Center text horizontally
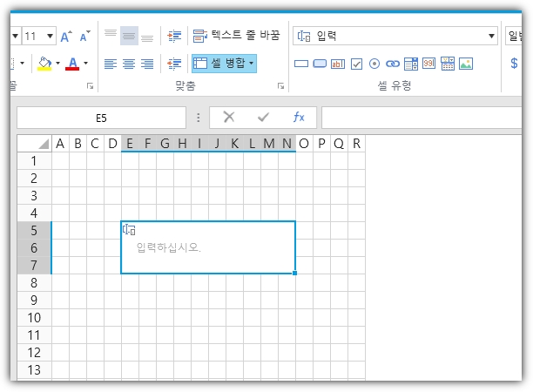Screen dimensions: 533x392 (x=129, y=64)
